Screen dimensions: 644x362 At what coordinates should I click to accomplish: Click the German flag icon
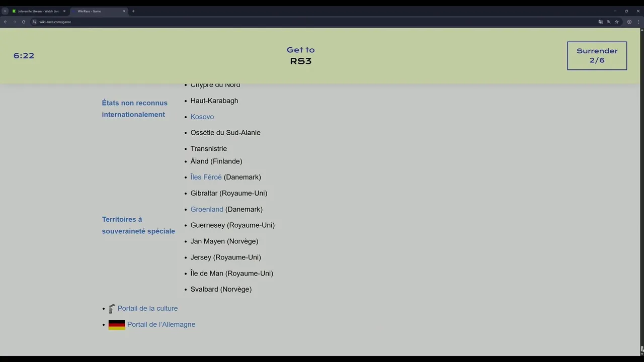tap(117, 325)
